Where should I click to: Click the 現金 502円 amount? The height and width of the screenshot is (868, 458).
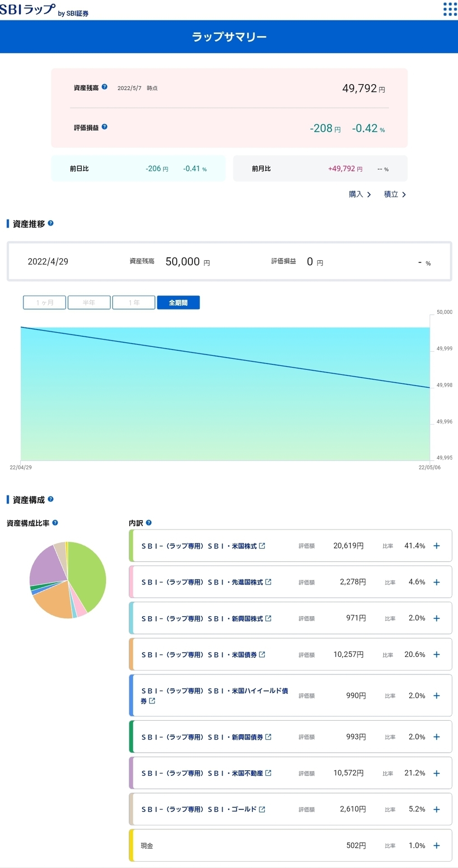coord(356,845)
